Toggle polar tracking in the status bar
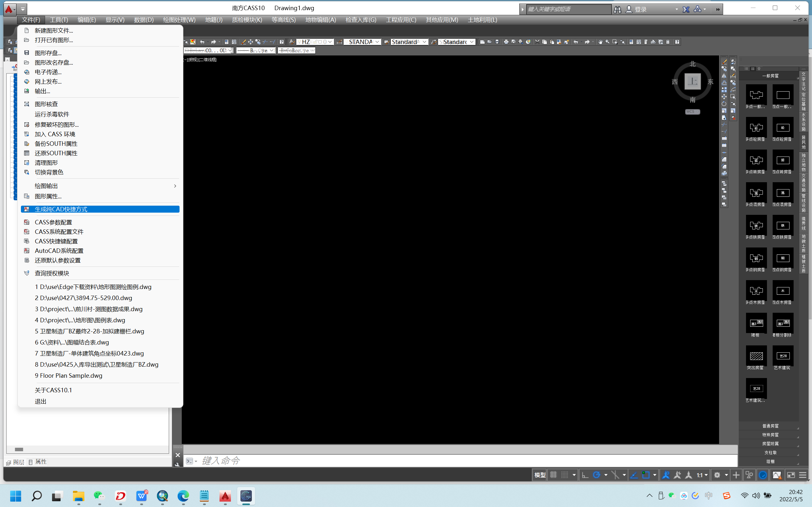This screenshot has width=812, height=507. tap(597, 475)
